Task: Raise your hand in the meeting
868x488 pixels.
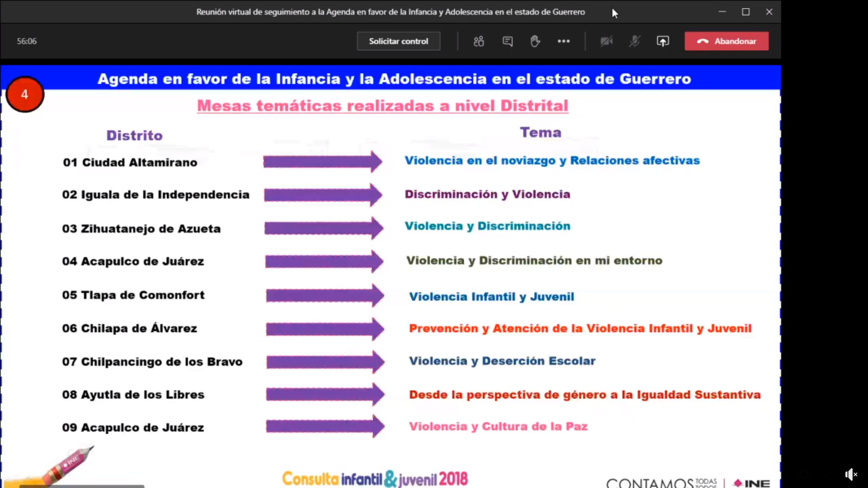Action: (x=535, y=41)
